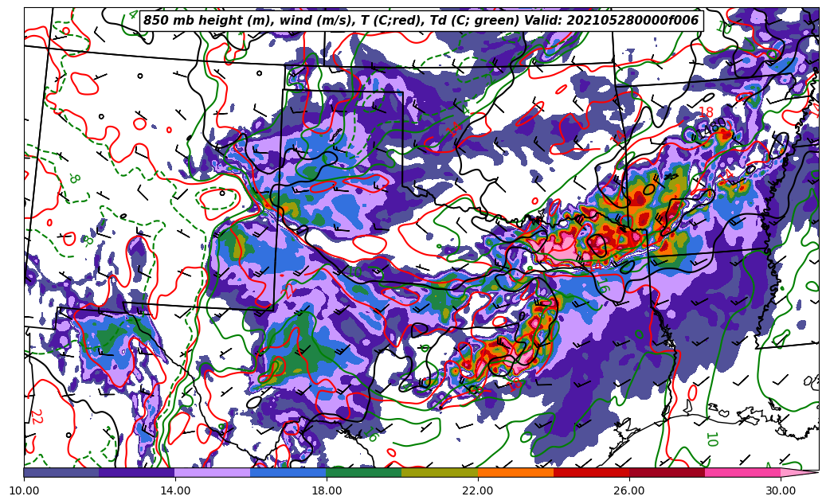Viewport: 826px width, 504px height.
Task: Select the bright red 24–26 colorbar segment
Action: tap(591, 472)
